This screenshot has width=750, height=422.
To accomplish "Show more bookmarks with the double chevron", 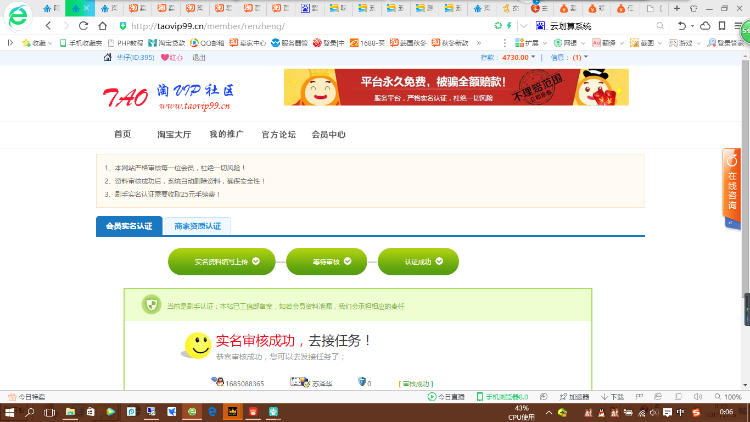I will (x=478, y=43).
